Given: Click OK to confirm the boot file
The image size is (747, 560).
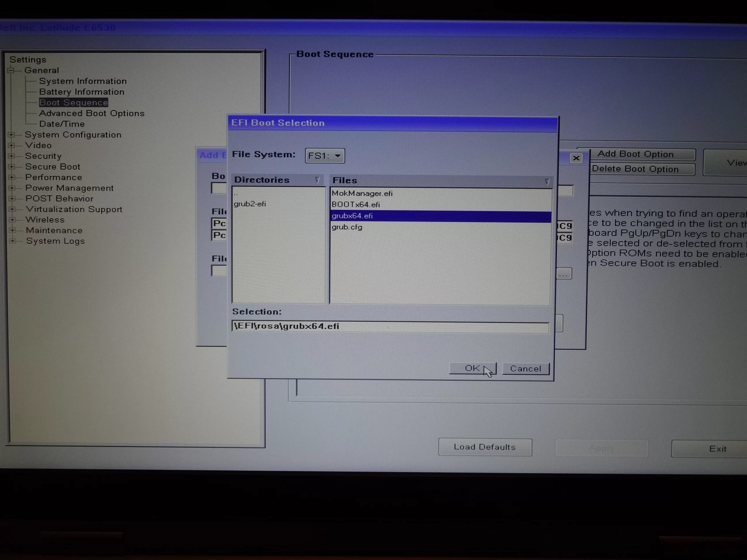Looking at the screenshot, I should [472, 368].
